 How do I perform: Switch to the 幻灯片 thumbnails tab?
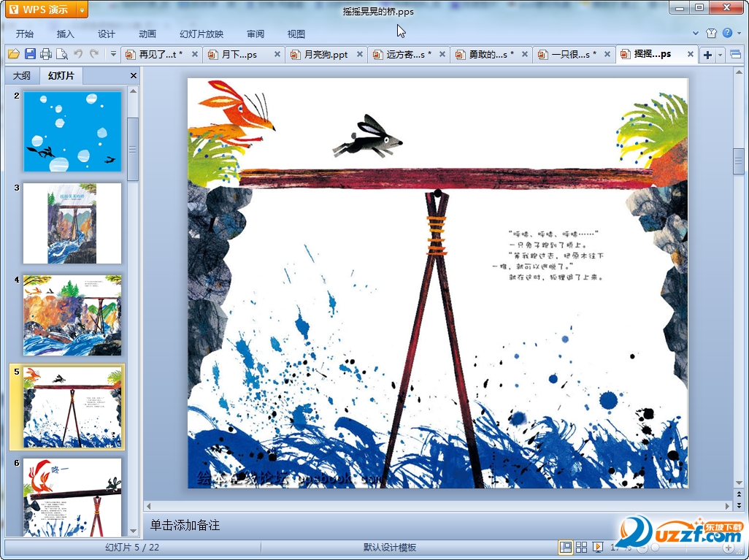(x=61, y=75)
